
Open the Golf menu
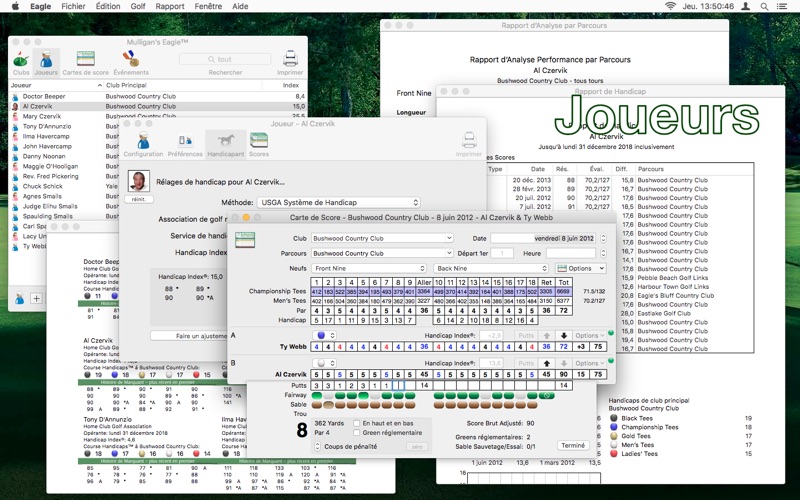tap(138, 6)
